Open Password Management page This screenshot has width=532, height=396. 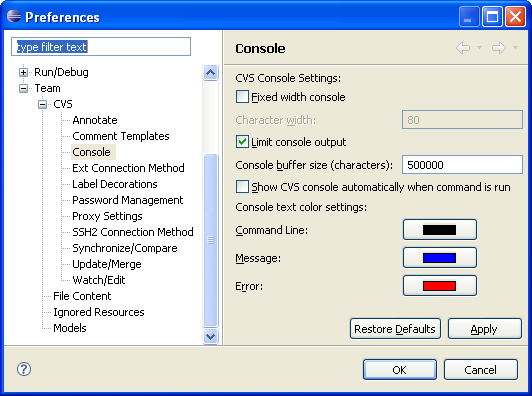coord(128,200)
